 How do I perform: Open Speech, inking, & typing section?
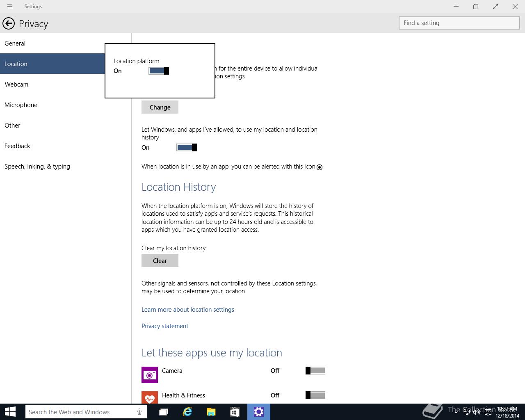pyautogui.click(x=66, y=167)
